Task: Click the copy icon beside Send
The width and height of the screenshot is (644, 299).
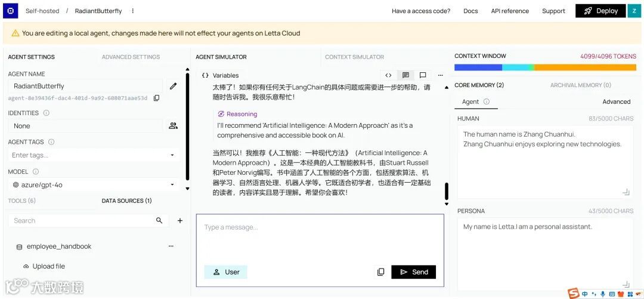Action: 380,272
